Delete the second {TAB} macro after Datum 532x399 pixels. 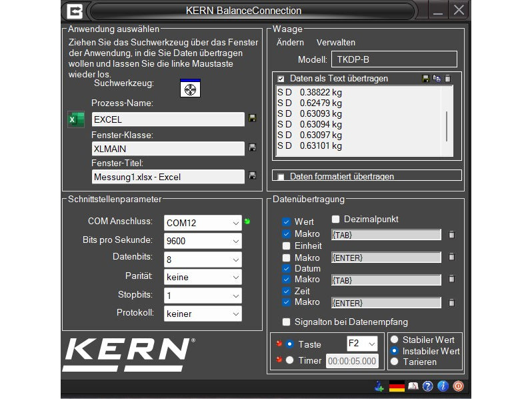pyautogui.click(x=451, y=279)
